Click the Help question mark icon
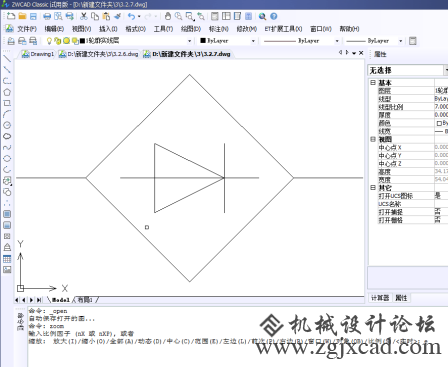Image resolution: width=448 pixels, height=368 pixels. [274, 16]
